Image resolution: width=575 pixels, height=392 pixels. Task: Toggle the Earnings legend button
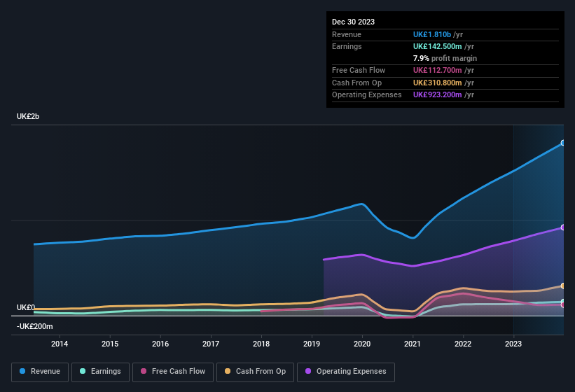(100, 372)
